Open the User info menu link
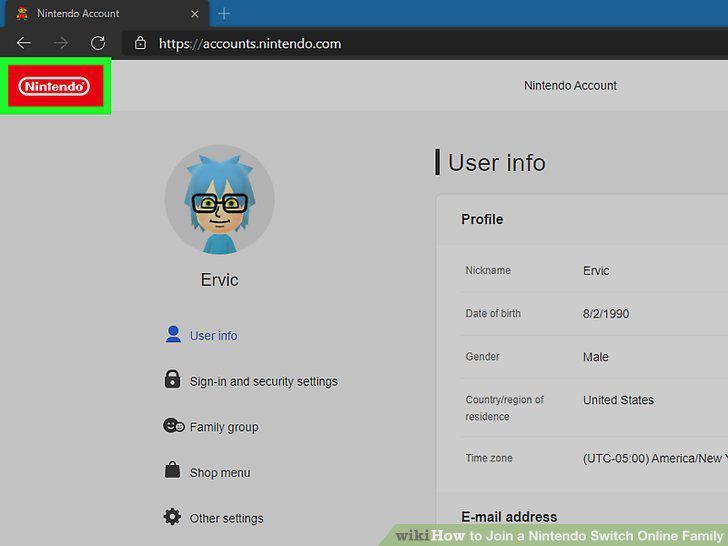The width and height of the screenshot is (728, 546). point(213,336)
